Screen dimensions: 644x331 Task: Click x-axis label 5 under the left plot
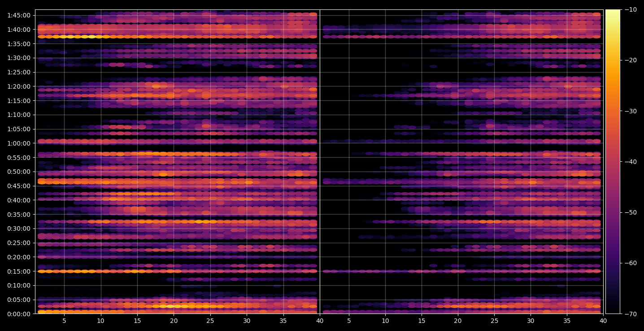(64, 321)
